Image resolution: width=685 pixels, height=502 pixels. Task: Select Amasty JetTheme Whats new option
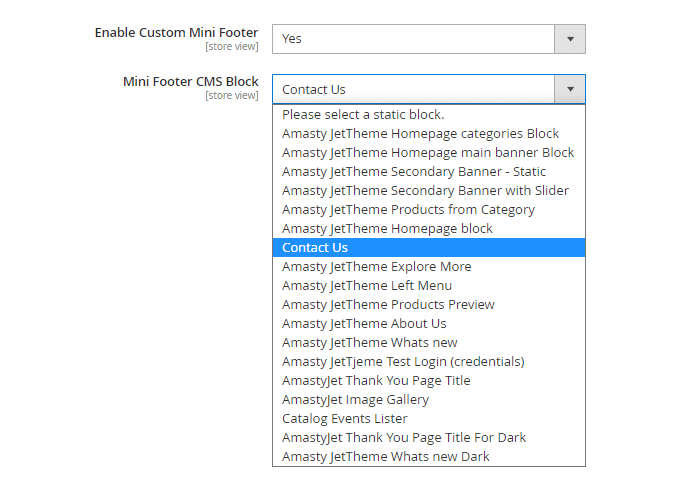point(370,343)
